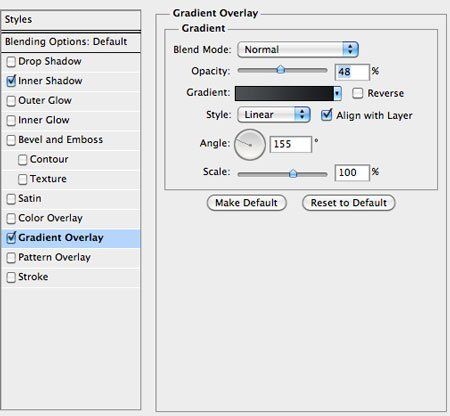
Task: Enable the Pattern Overlay checkbox
Action: [x=11, y=258]
